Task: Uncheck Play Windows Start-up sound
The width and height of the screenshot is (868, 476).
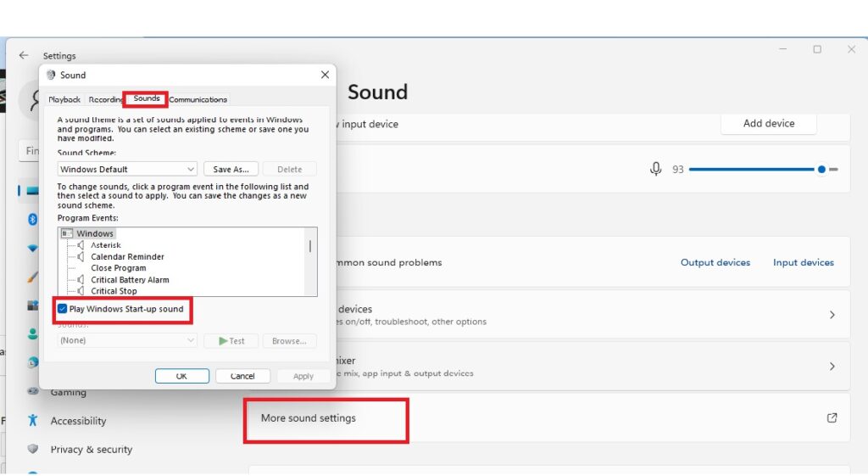Action: (62, 309)
